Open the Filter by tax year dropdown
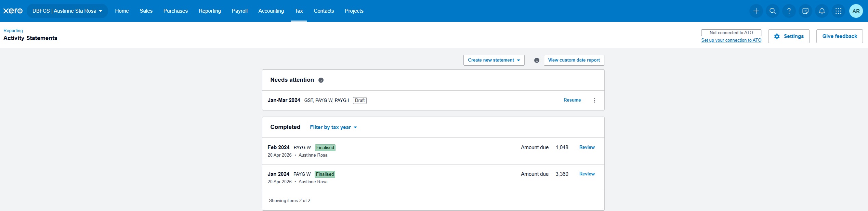Image resolution: width=868 pixels, height=211 pixels. pos(333,127)
